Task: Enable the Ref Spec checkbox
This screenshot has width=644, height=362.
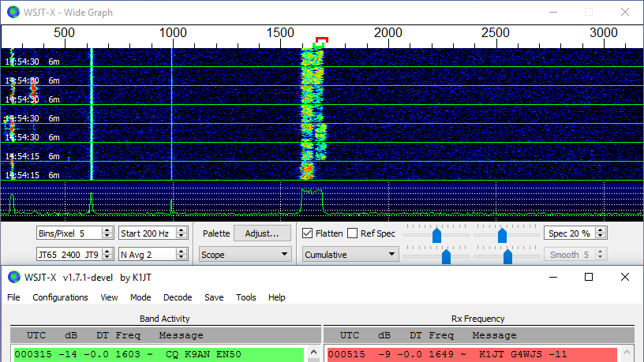Action: point(352,233)
